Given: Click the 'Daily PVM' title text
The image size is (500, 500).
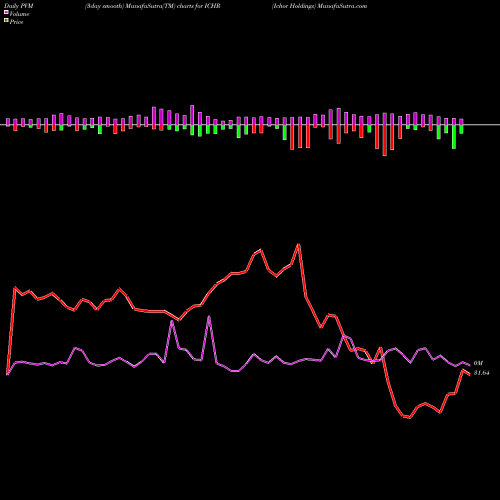Looking at the screenshot, I should (19, 6).
